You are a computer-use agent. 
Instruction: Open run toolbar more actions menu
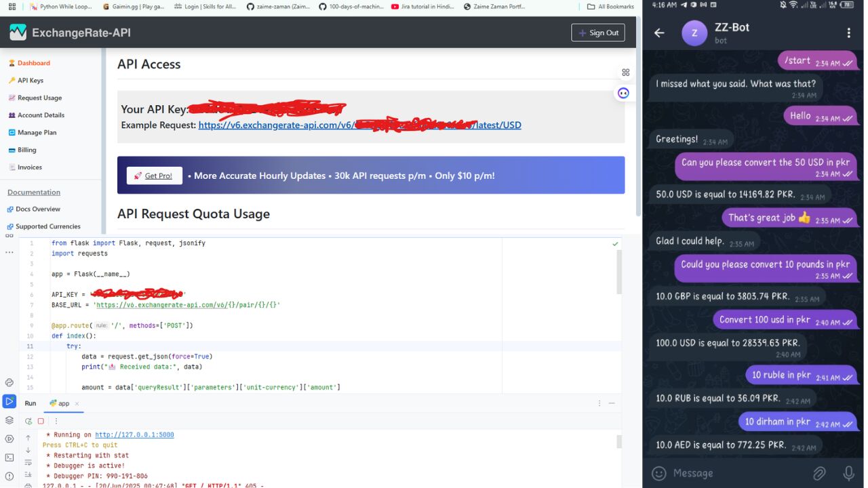point(56,421)
